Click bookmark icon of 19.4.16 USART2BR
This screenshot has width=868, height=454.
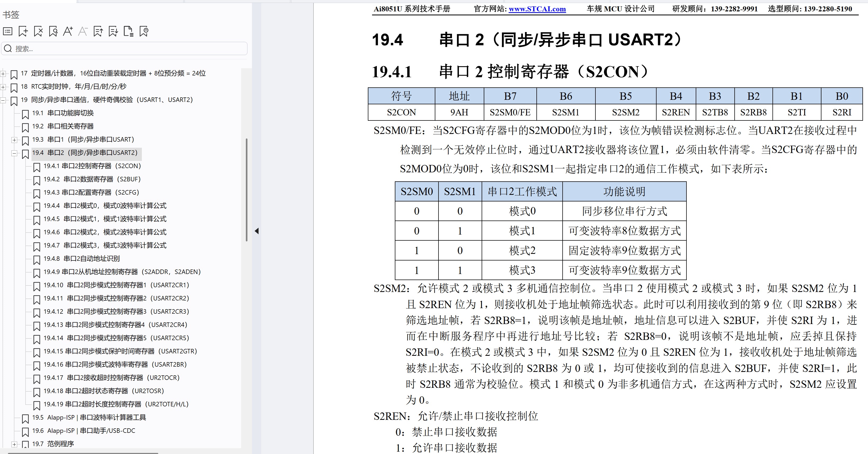[37, 366]
